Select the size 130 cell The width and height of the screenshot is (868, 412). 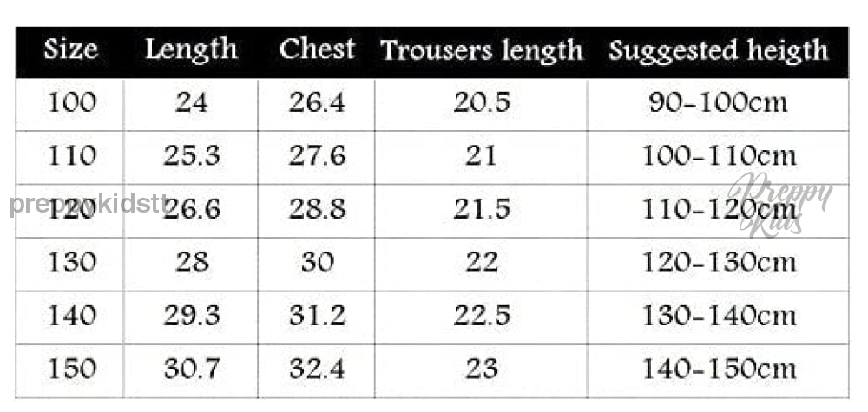click(x=71, y=262)
